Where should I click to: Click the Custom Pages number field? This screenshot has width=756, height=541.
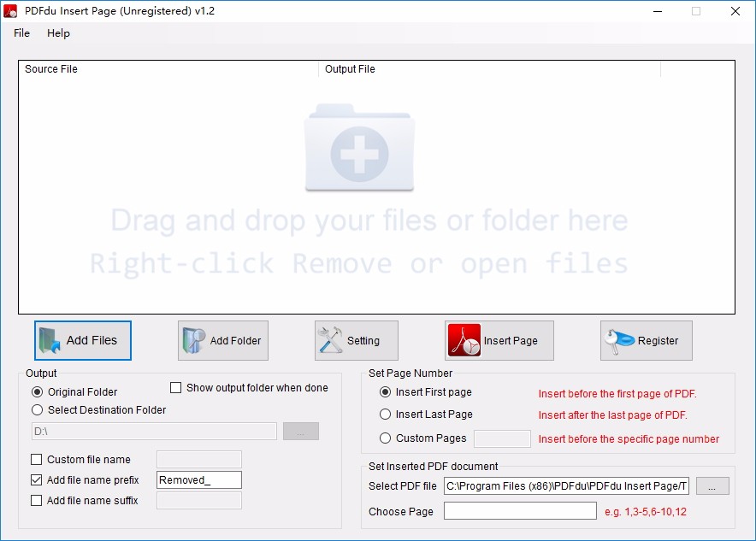(x=502, y=439)
